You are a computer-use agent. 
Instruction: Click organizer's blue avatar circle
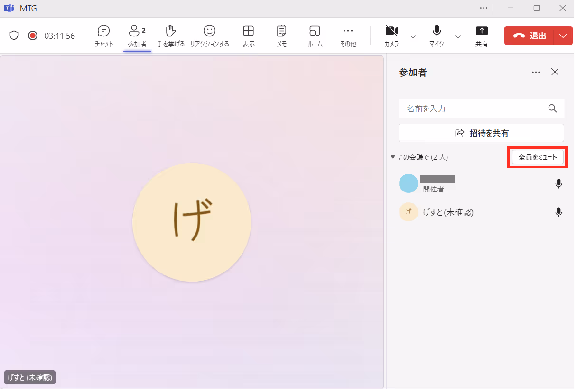click(x=409, y=183)
